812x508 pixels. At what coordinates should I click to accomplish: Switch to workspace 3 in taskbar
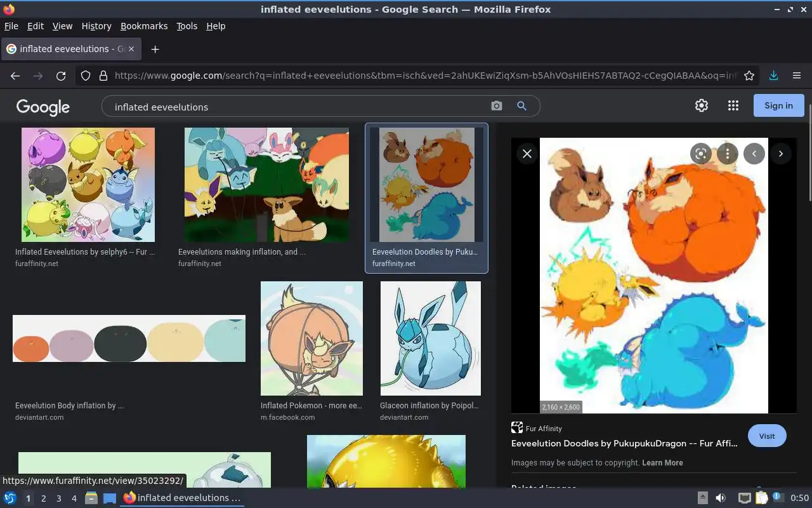pyautogui.click(x=59, y=498)
